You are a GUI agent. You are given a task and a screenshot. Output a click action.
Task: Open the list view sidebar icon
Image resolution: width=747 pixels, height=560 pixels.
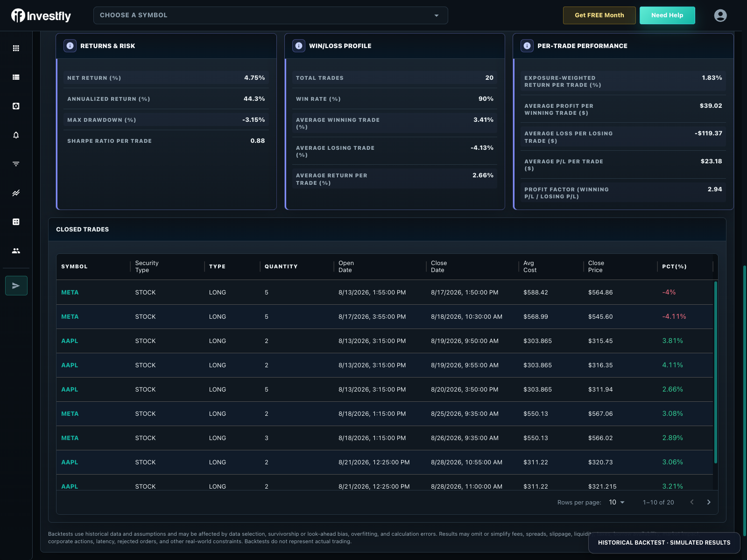point(16,77)
